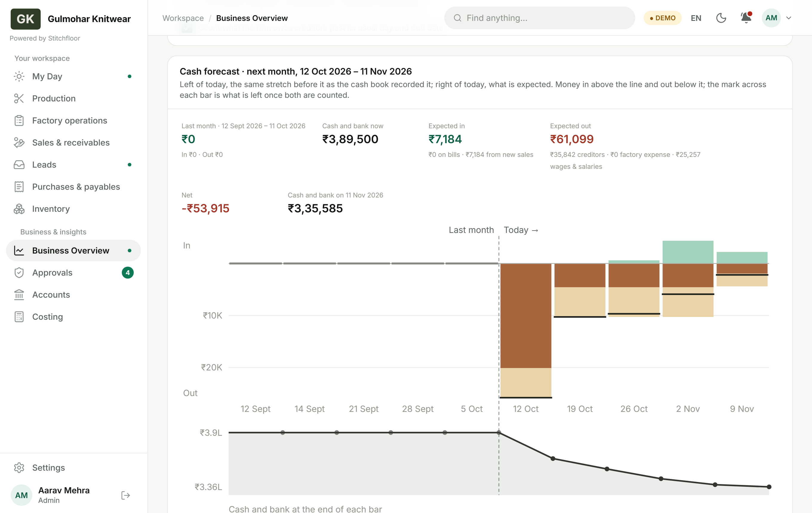Click the sign-out icon beside Aarav Mehra
812x513 pixels.
(x=125, y=495)
